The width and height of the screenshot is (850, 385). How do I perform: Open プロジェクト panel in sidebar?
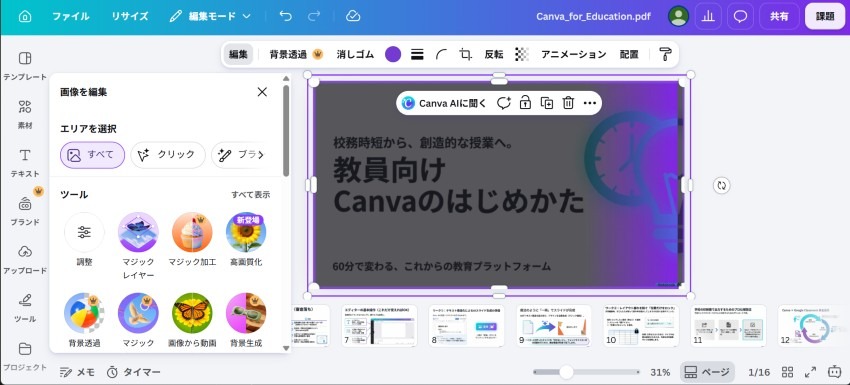(25, 356)
